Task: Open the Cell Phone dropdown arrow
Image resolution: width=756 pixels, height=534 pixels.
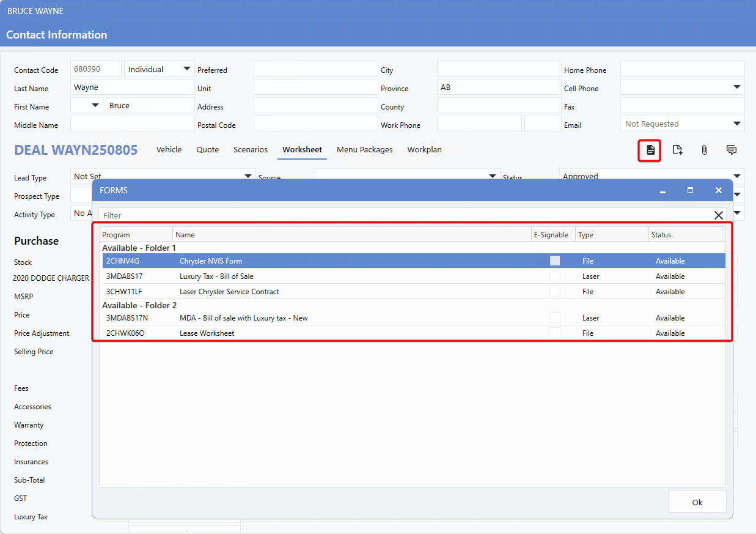Action: tap(737, 87)
